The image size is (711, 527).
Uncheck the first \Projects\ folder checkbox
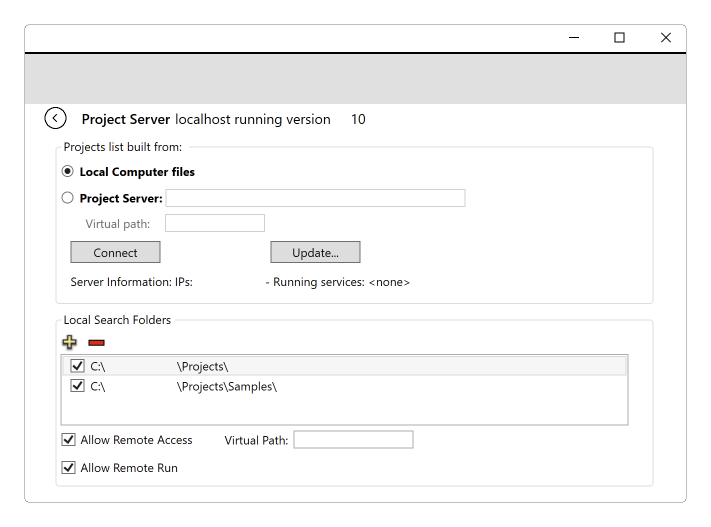pyautogui.click(x=78, y=366)
